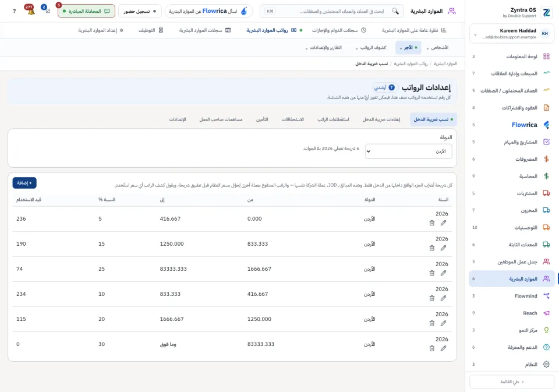The height and width of the screenshot is (392, 559).
Task: Open العقود والاشتراكات in the sidebar
Action: (512, 108)
